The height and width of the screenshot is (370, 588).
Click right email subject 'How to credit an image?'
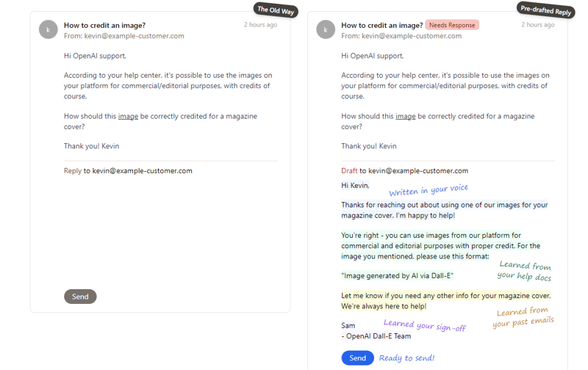tap(381, 26)
